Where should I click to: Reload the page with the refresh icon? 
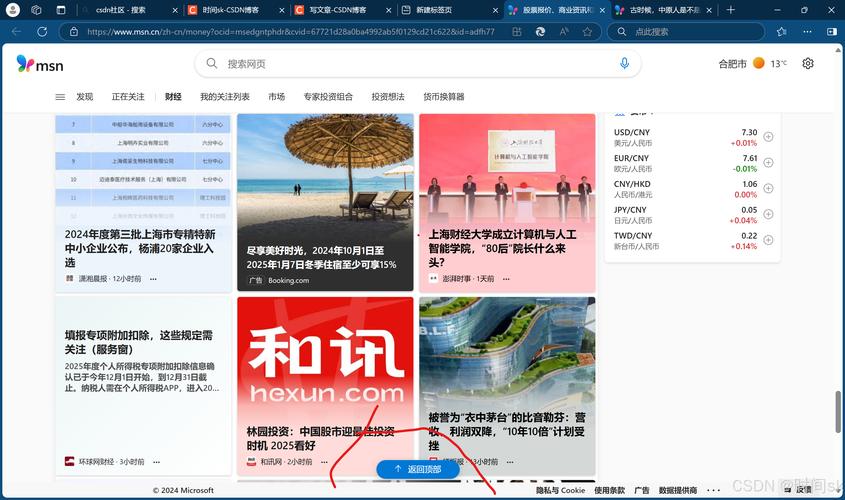coord(42,32)
